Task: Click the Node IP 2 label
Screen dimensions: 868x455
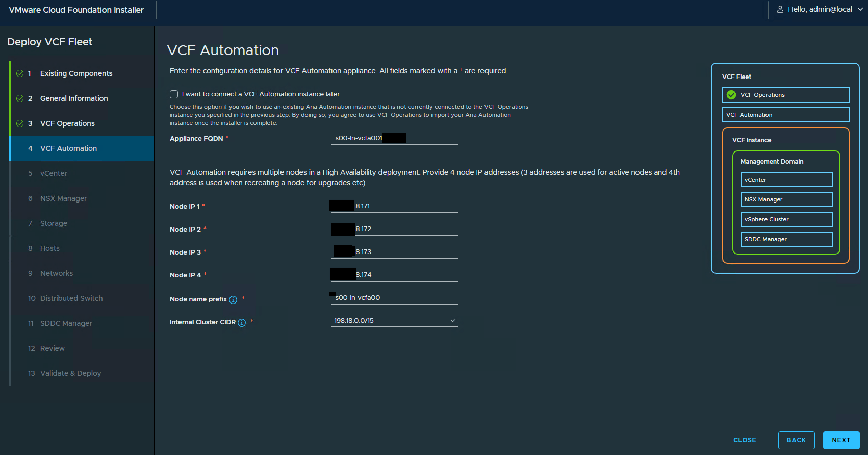Action: coord(185,230)
